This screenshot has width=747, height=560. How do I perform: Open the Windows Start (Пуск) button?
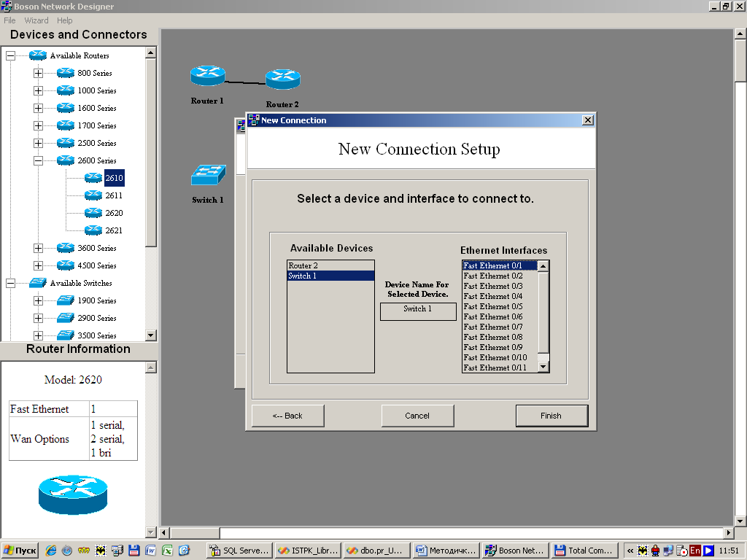[x=20, y=551]
